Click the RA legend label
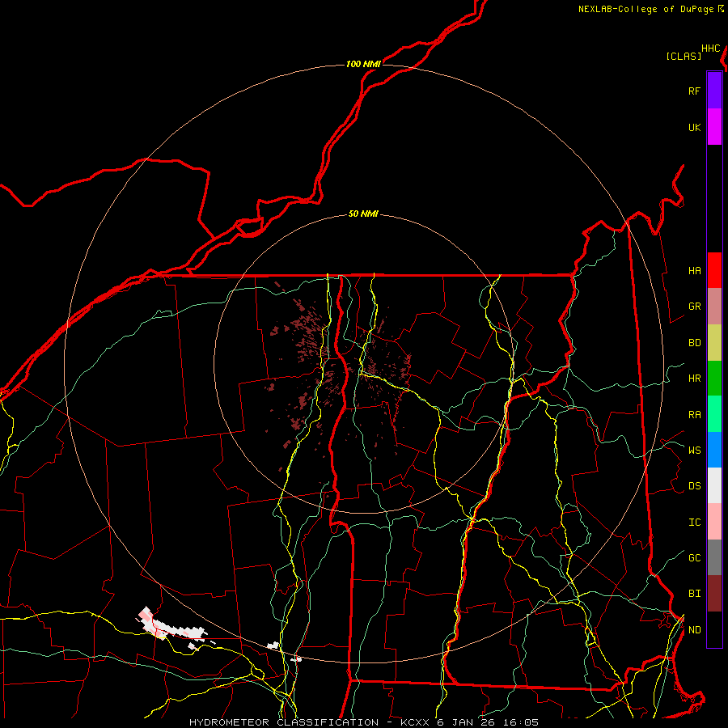Viewport: 728px width, 728px height. coord(694,415)
